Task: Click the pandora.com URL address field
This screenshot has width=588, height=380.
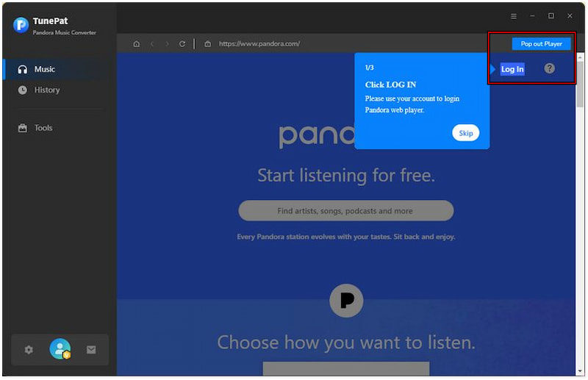Action: tap(259, 44)
